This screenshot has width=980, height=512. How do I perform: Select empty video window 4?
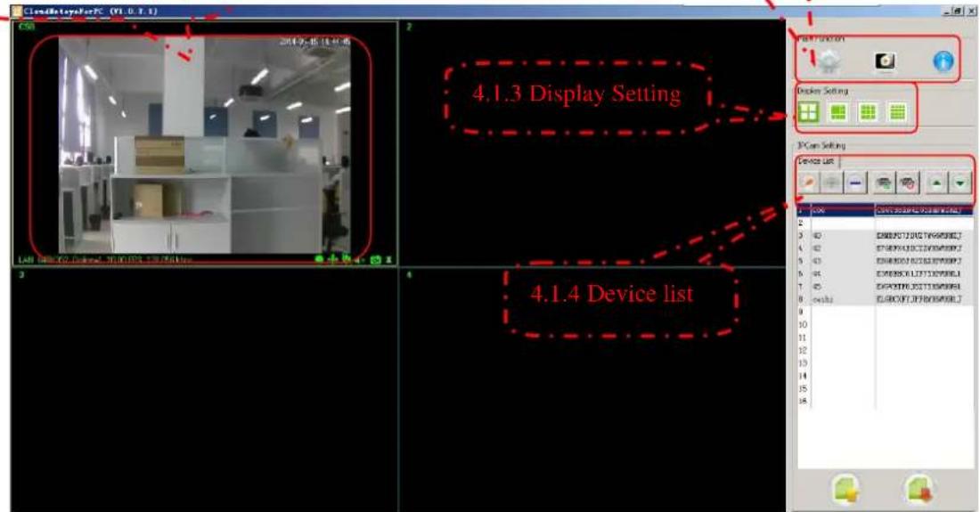(x=592, y=390)
